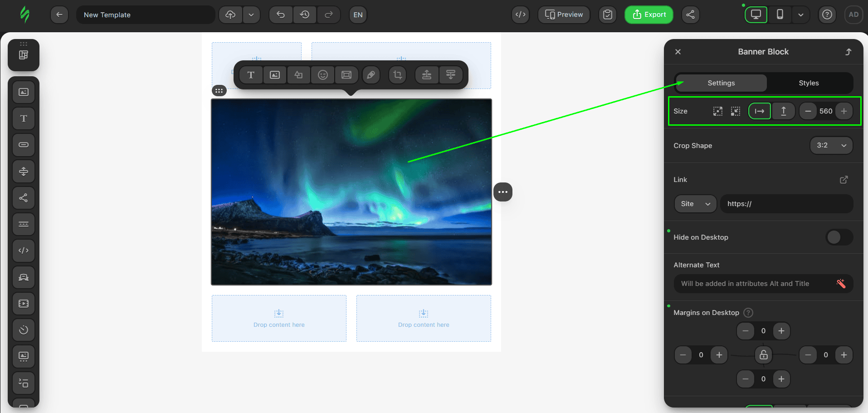Click the Preview button

pos(564,15)
